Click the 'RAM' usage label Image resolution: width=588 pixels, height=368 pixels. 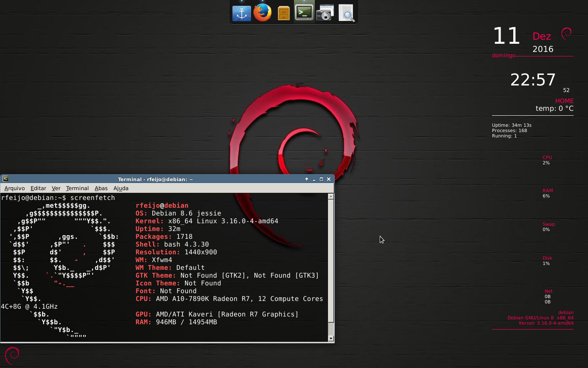click(548, 191)
